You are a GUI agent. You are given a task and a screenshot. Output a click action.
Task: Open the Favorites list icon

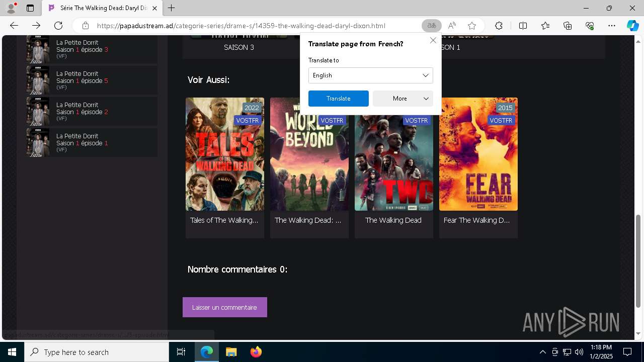[545, 26]
